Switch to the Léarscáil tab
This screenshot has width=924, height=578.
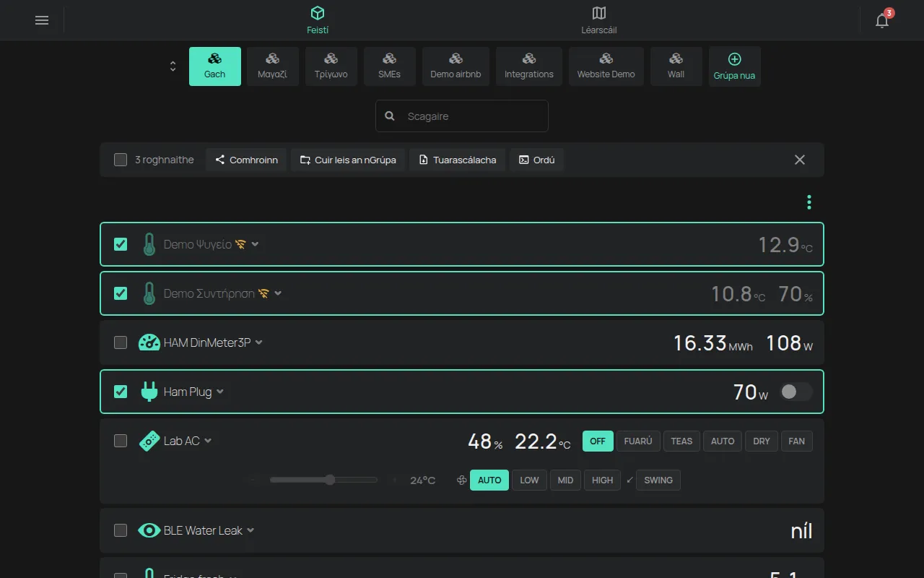598,20
